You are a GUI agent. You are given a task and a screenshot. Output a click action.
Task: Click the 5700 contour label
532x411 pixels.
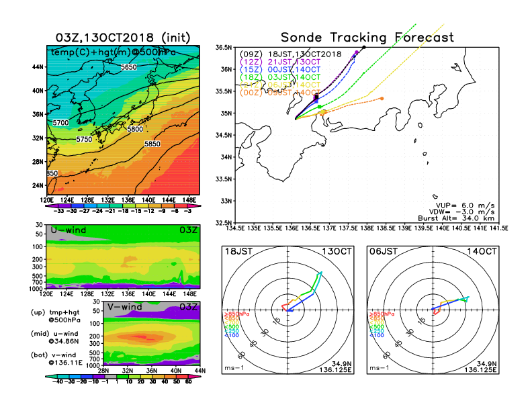[x=60, y=123]
